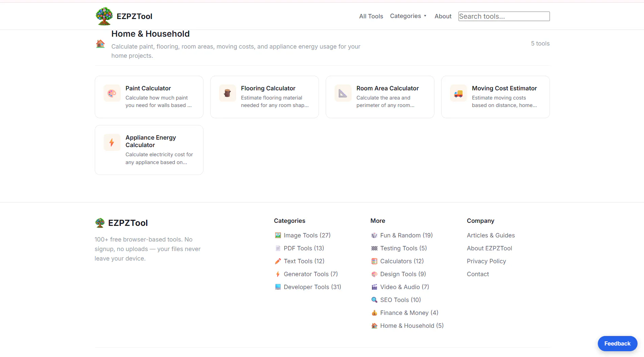The image size is (644, 357).
Task: Go to Generator Tools (7) footer link
Action: [x=311, y=274]
